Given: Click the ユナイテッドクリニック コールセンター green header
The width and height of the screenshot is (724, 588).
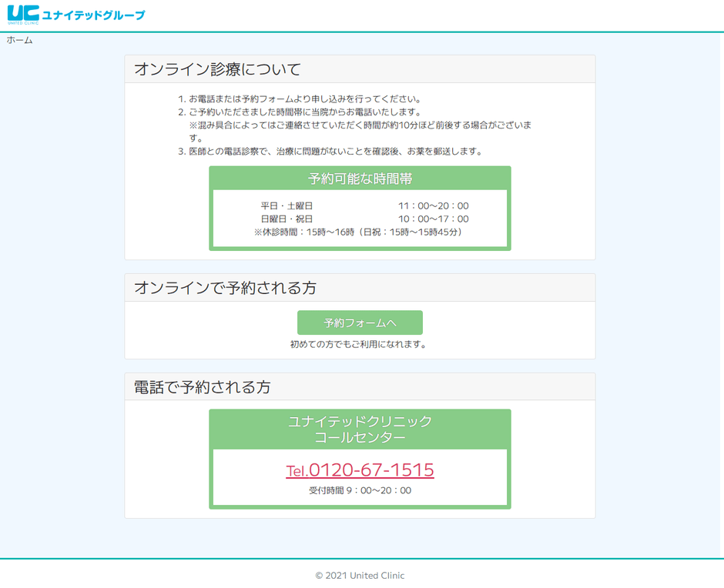Looking at the screenshot, I should click(x=360, y=429).
